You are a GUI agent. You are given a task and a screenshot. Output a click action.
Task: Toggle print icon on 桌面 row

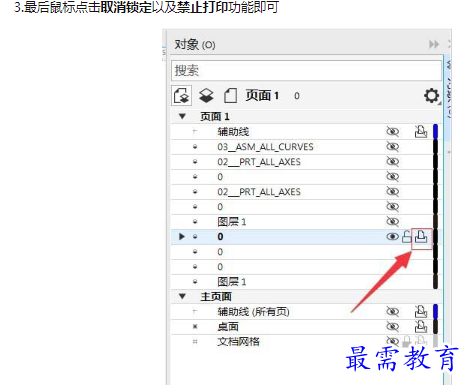[x=421, y=327]
